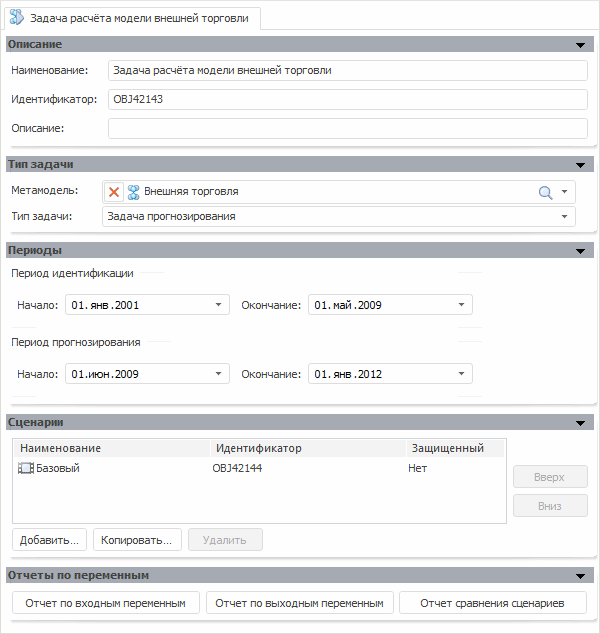Viewport: 600px width, 634px height.
Task: Click the Копировать... button
Action: click(x=137, y=540)
